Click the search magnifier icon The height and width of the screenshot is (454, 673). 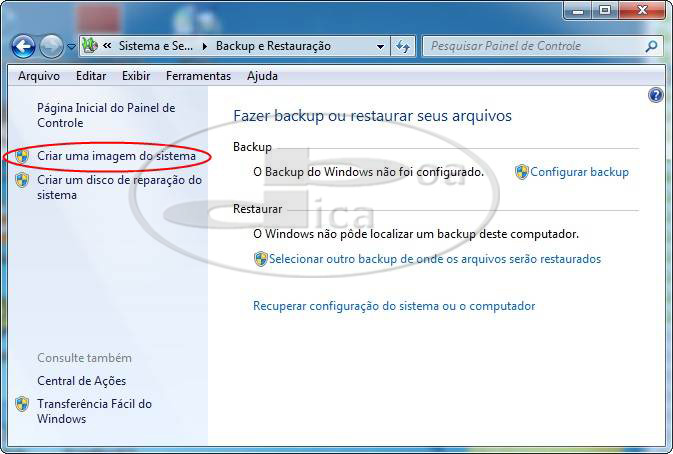652,46
